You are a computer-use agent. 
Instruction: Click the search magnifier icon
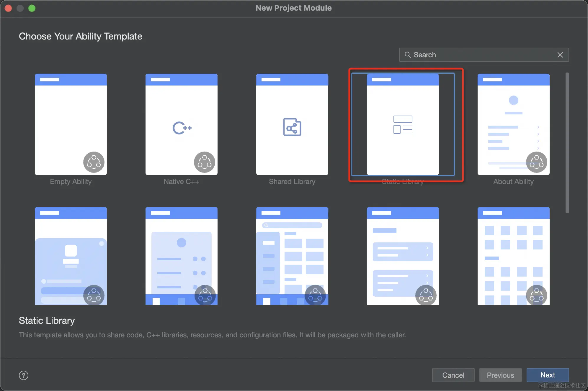click(x=407, y=55)
